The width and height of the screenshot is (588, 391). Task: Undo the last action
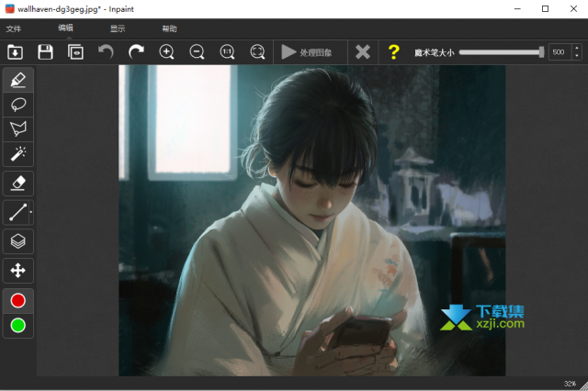tap(106, 52)
